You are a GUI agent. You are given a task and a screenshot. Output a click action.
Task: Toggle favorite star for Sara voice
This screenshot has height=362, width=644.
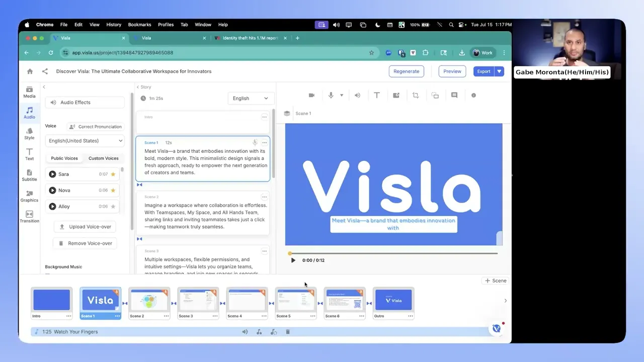[x=113, y=174]
